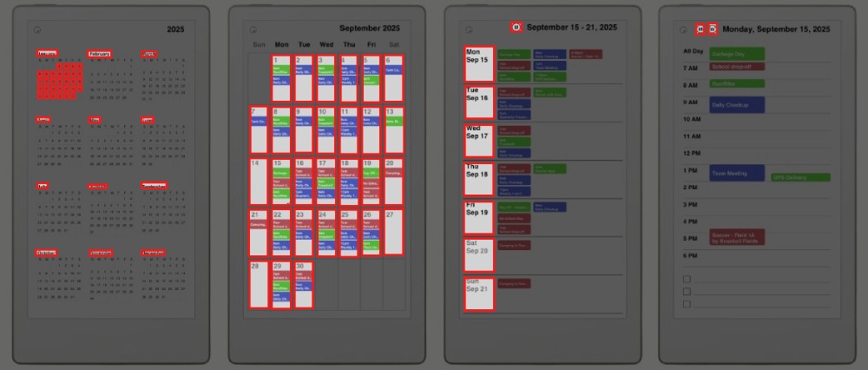Open the September label in the year view
Image resolution: width=868 pixels, height=370 pixels.
point(154,186)
